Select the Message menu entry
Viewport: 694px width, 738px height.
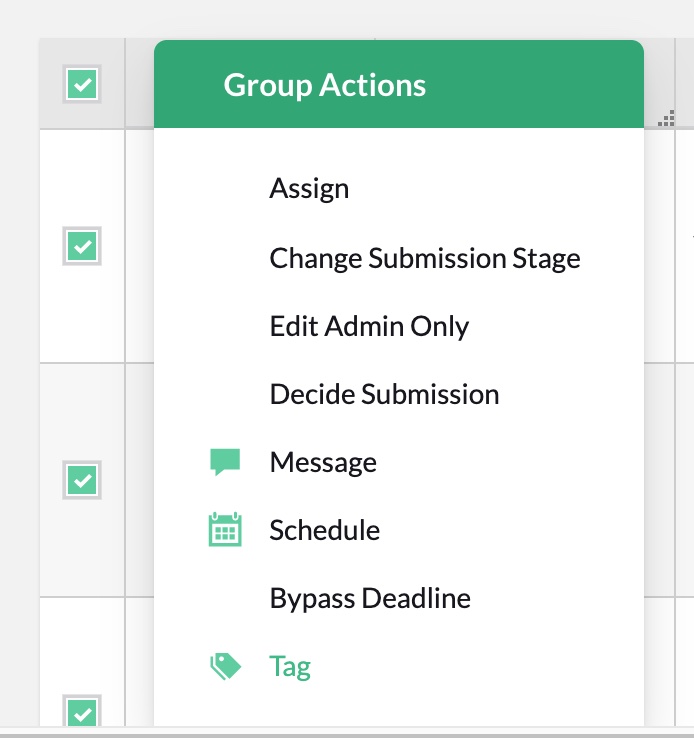(323, 462)
